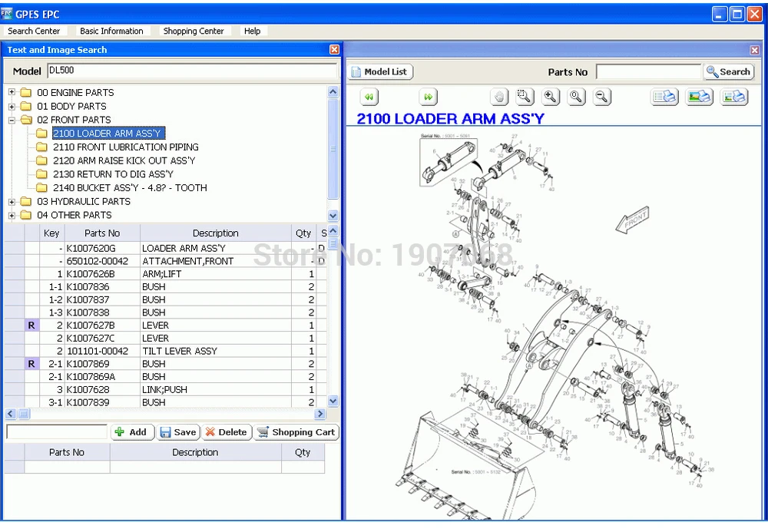Open the Shopping Center menu
Screen dimensions: 768x532
pyautogui.click(x=193, y=31)
